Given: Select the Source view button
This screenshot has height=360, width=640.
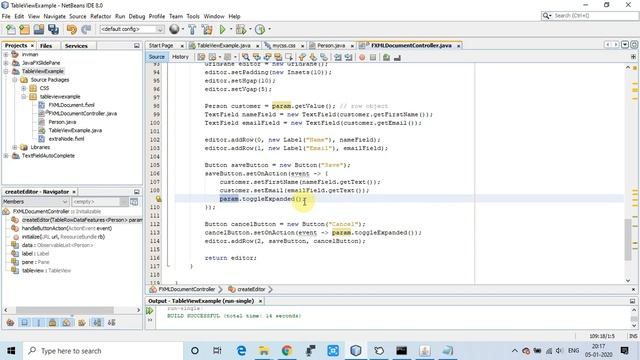Looking at the screenshot, I should tap(156, 57).
